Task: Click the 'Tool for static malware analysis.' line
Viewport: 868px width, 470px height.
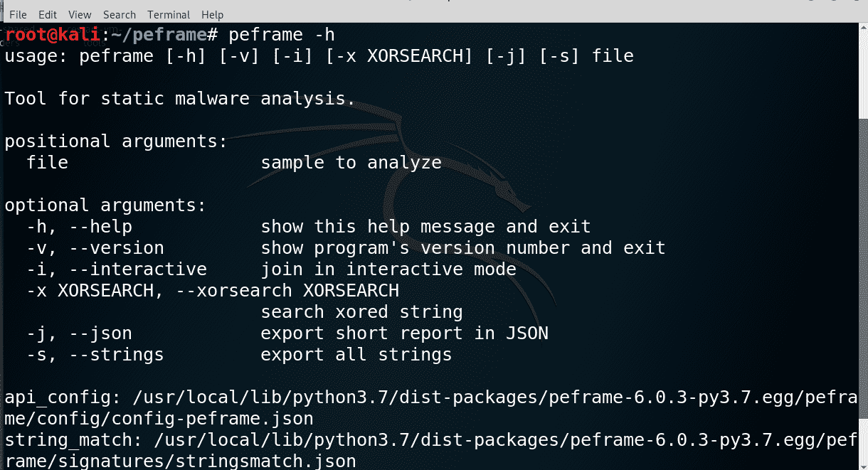Action: click(179, 98)
